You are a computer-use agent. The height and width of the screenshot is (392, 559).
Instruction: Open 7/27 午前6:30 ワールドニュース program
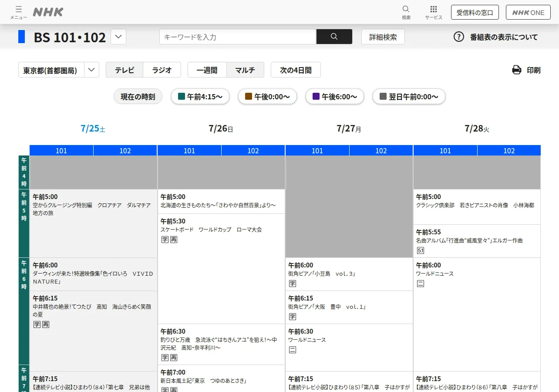(x=349, y=348)
